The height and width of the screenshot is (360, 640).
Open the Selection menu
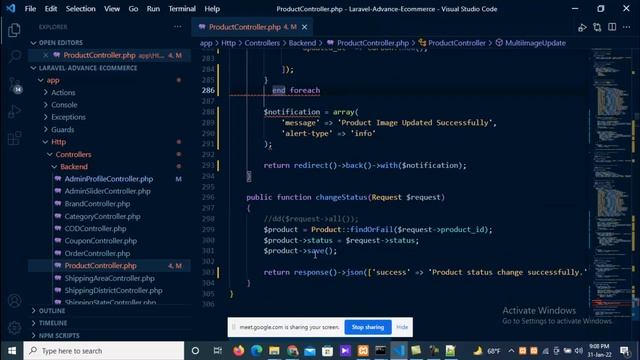point(80,9)
